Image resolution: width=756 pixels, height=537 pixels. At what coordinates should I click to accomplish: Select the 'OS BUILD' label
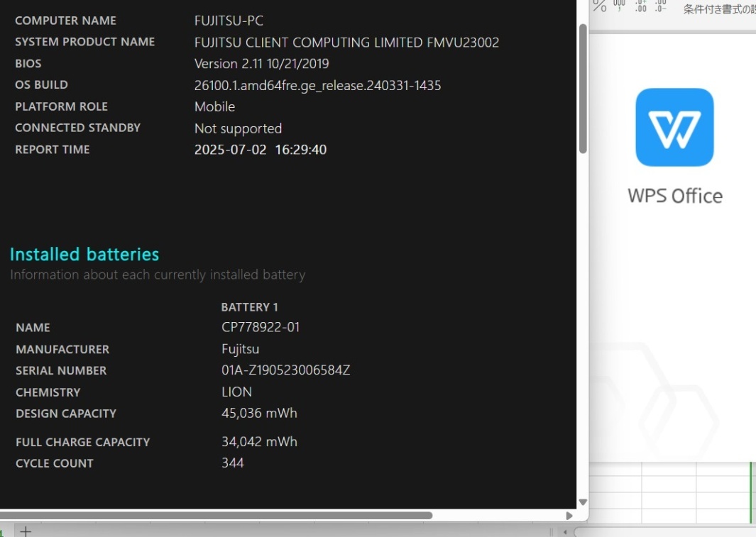click(41, 84)
